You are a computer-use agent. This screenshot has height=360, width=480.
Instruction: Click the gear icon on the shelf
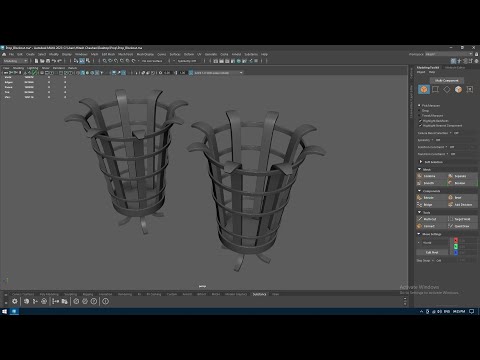[15, 301]
